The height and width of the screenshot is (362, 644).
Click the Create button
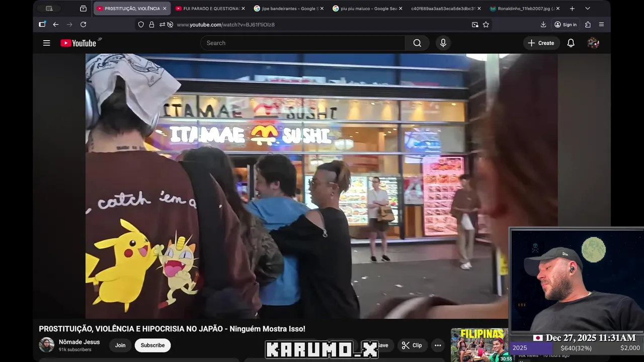(x=541, y=43)
